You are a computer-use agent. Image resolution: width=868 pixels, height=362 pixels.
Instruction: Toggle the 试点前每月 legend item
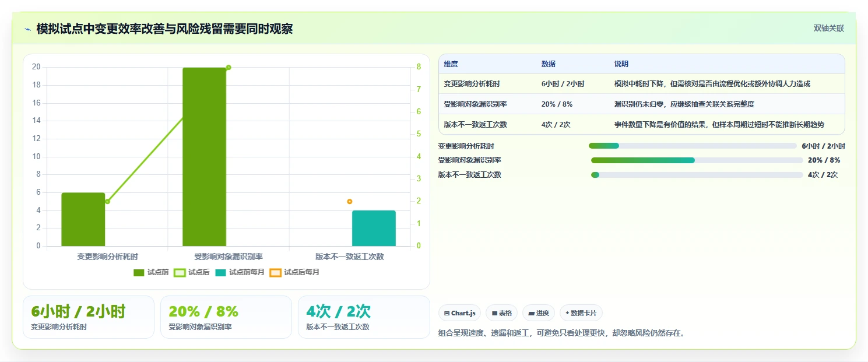point(240,272)
